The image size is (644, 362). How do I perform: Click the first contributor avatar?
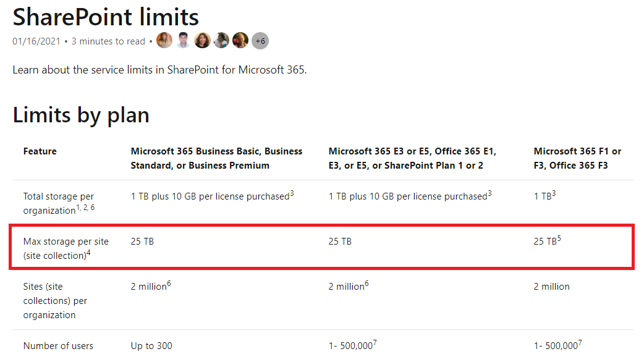[164, 41]
